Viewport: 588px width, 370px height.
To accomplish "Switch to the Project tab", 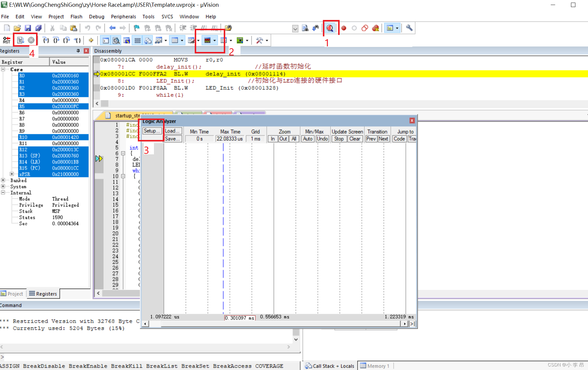I will click(12, 294).
